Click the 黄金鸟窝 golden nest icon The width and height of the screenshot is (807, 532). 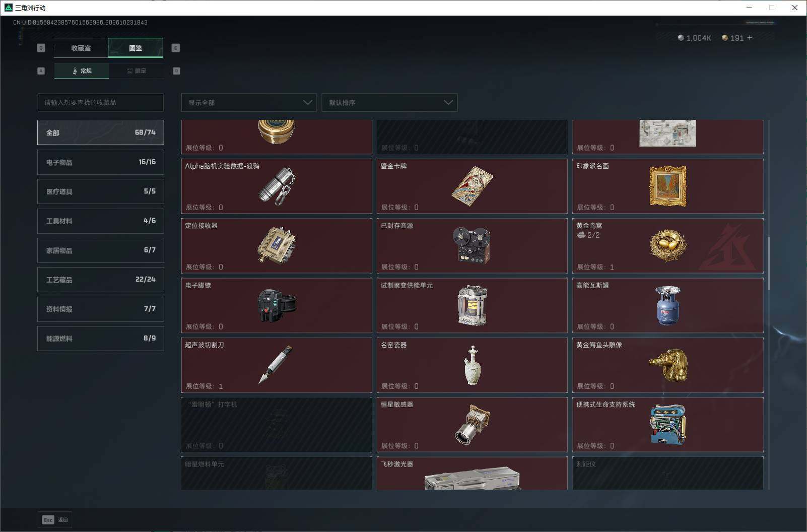[x=668, y=245]
